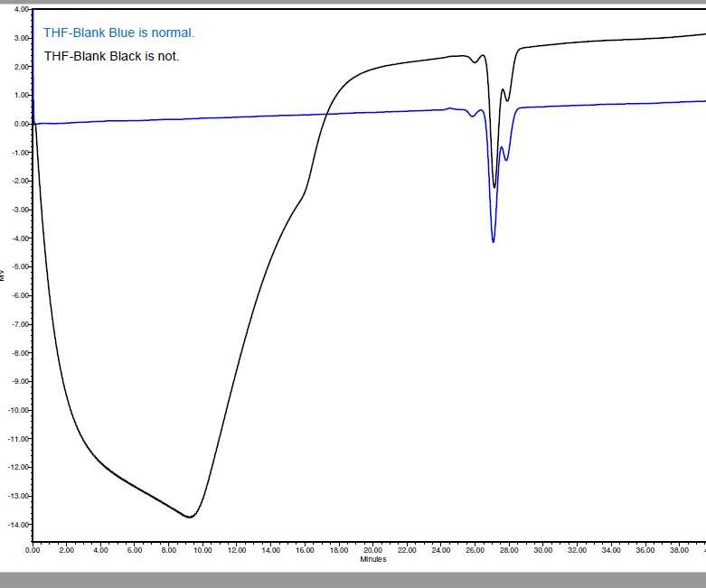Click the blue trace's small dip near 26 minutes
This screenshot has height=588, width=706.
472,117
